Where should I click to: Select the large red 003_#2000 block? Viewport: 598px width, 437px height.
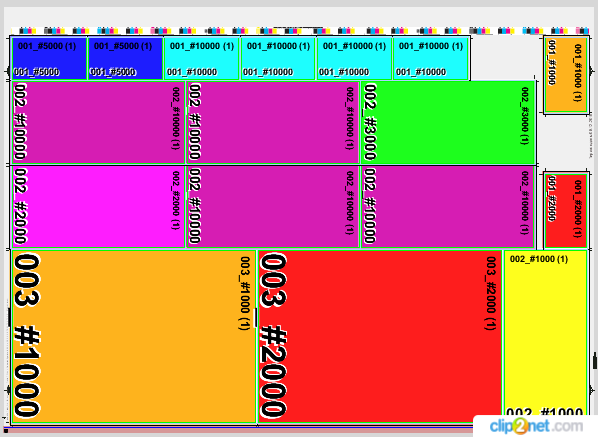tap(380, 336)
